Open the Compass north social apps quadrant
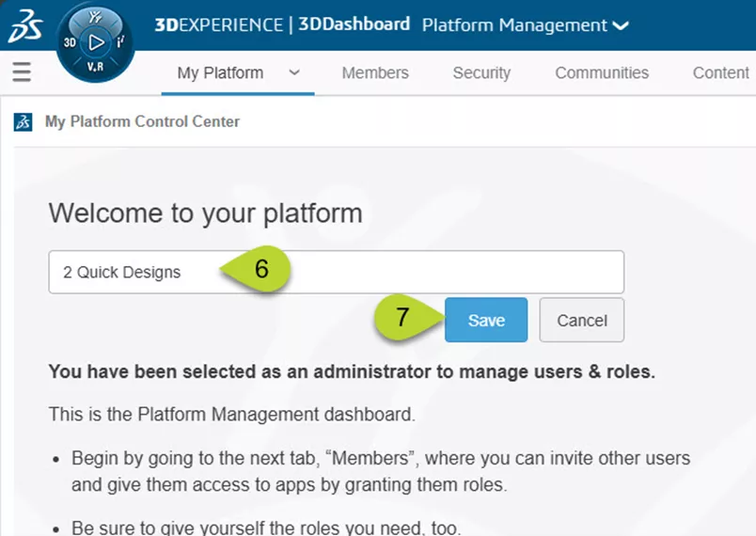This screenshot has height=536, width=756. [95, 16]
